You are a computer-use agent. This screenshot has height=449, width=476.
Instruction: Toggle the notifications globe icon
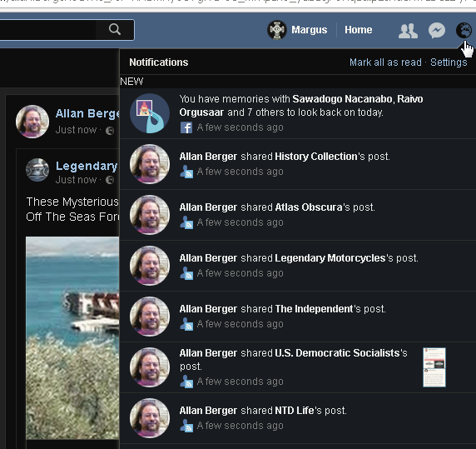(x=464, y=30)
